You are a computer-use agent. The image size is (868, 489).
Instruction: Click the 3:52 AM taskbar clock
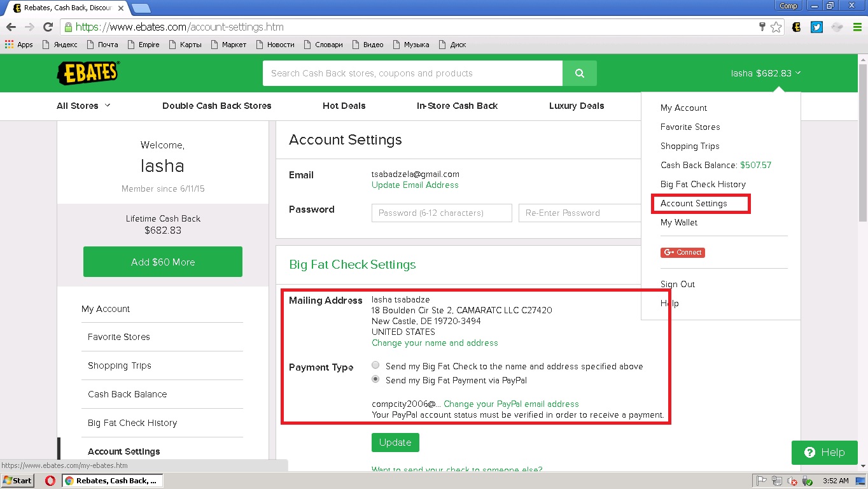point(836,481)
